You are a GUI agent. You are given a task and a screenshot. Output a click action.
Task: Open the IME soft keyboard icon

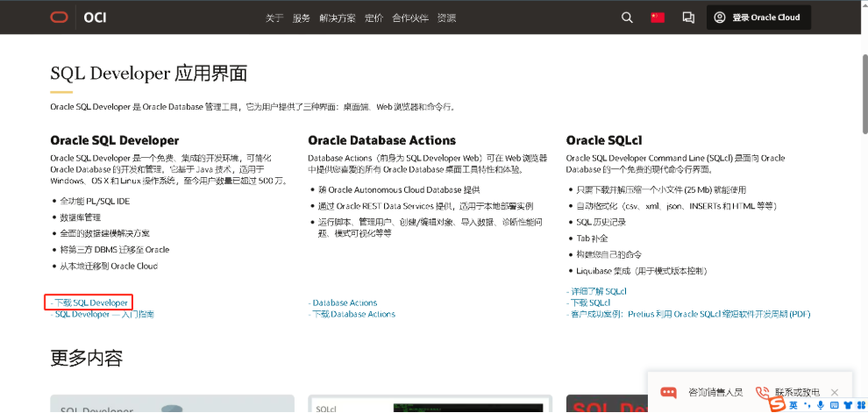pos(834,405)
